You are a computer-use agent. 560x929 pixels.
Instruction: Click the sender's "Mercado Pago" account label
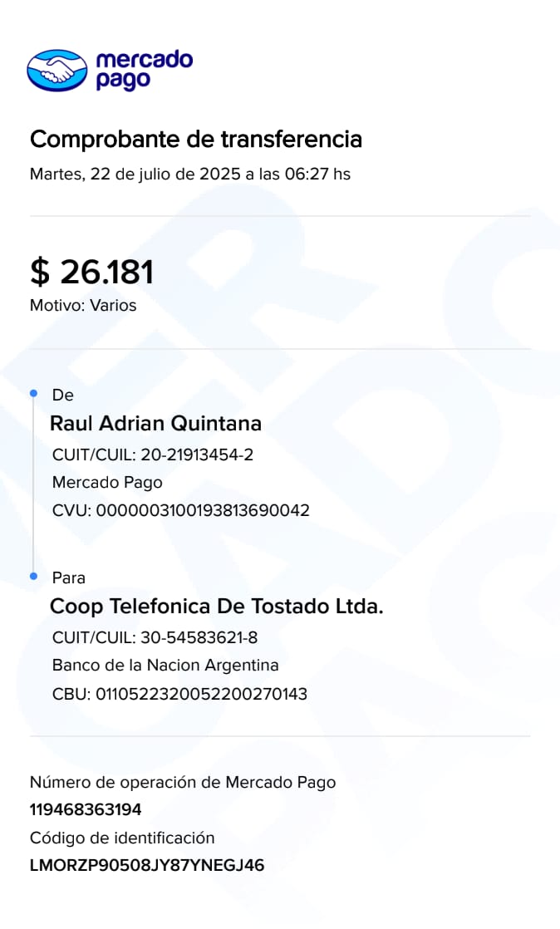pyautogui.click(x=107, y=483)
